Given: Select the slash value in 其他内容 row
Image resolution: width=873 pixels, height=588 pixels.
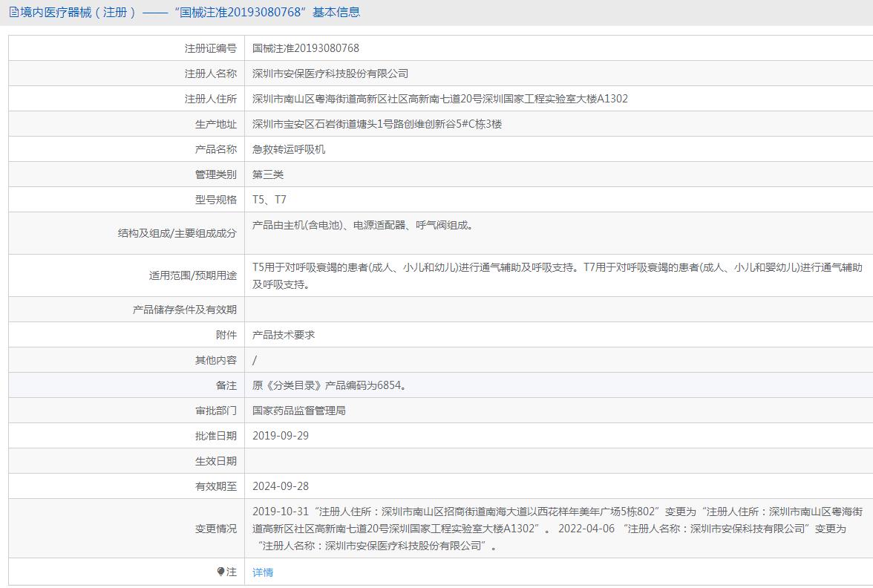Looking at the screenshot, I should [x=255, y=360].
